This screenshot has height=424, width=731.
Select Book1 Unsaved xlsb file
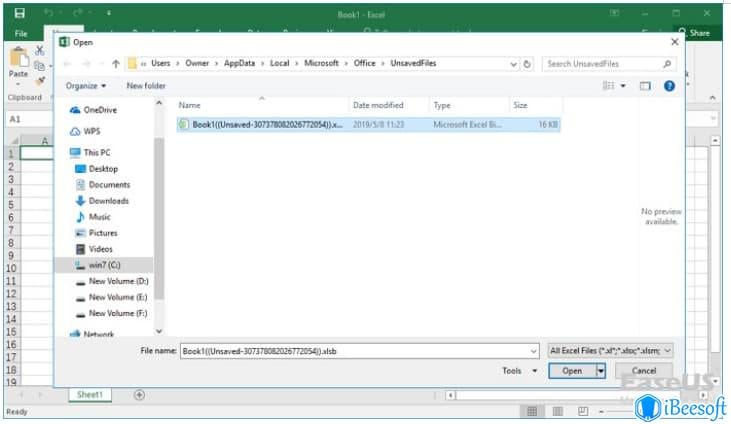pyautogui.click(x=368, y=125)
